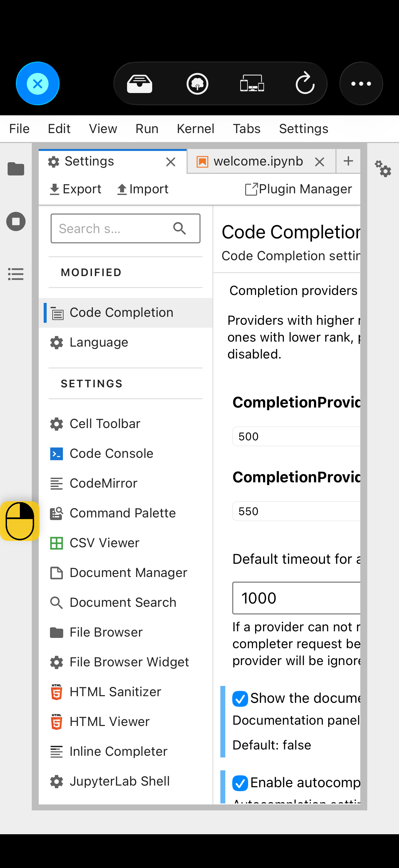Open the table of contents list icon
Viewport: 399px width, 868px height.
16,274
